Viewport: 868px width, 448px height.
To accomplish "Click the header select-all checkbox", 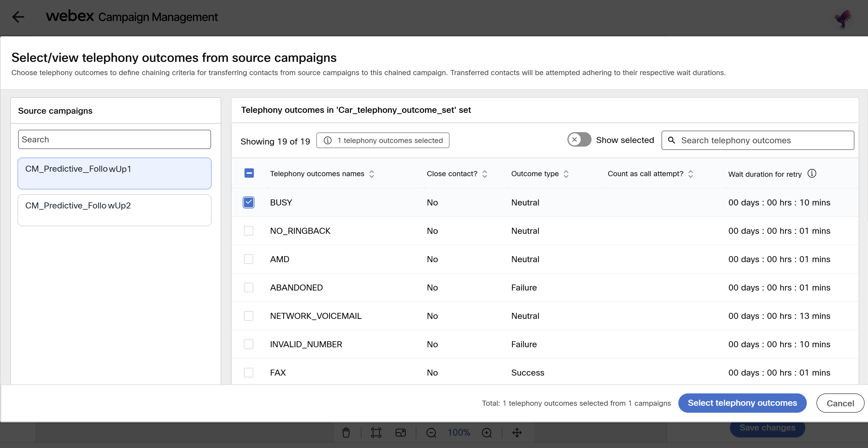I will (x=249, y=173).
